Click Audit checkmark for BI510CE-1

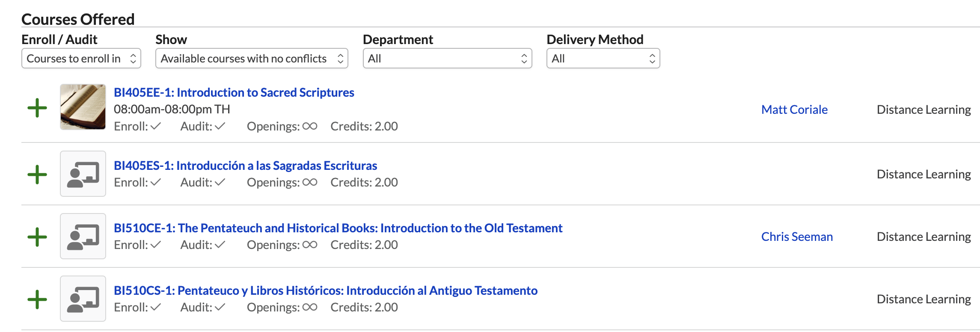pos(220,245)
